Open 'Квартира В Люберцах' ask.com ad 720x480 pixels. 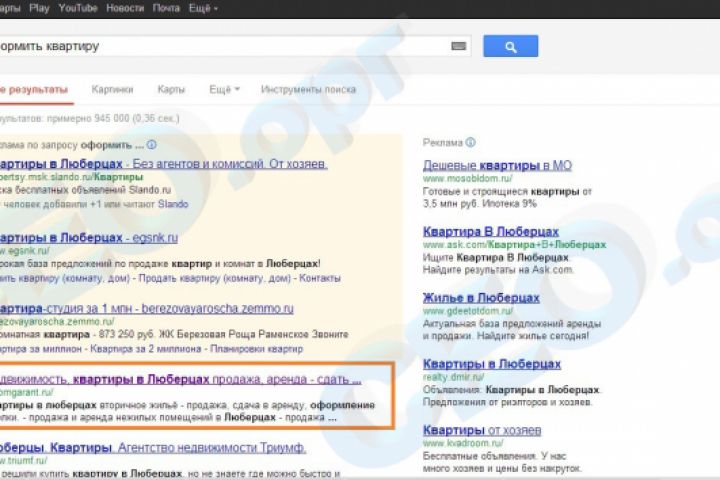(x=491, y=231)
